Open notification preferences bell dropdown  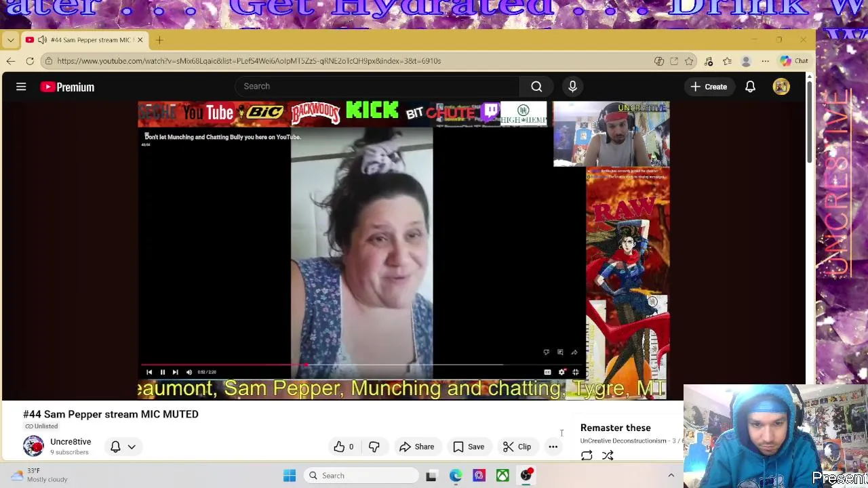(123, 447)
